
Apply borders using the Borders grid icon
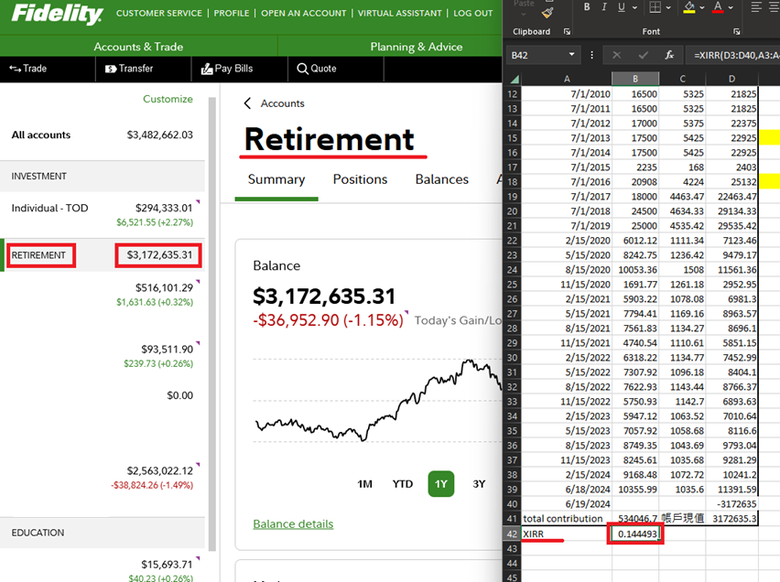[x=655, y=7]
